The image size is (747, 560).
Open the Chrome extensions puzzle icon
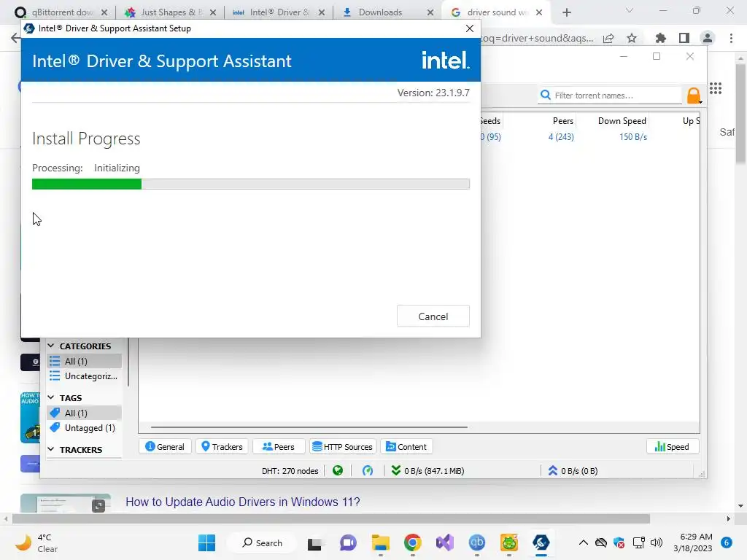point(660,38)
